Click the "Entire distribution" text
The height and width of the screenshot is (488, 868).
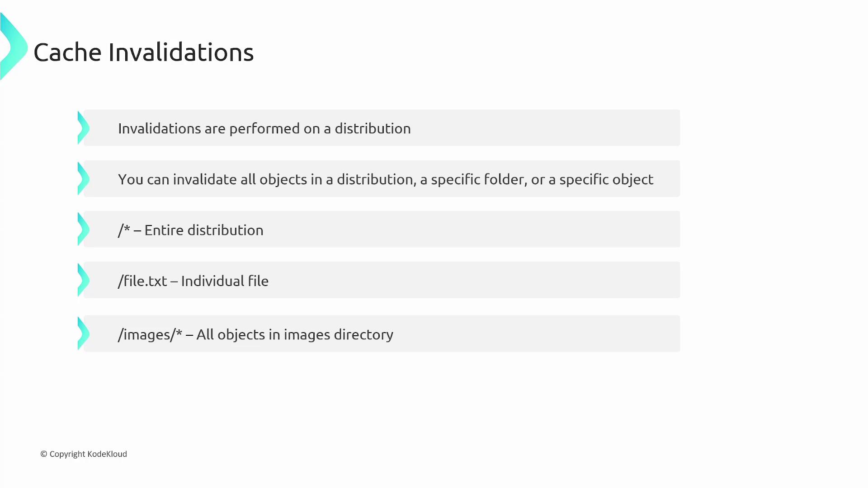click(203, 230)
